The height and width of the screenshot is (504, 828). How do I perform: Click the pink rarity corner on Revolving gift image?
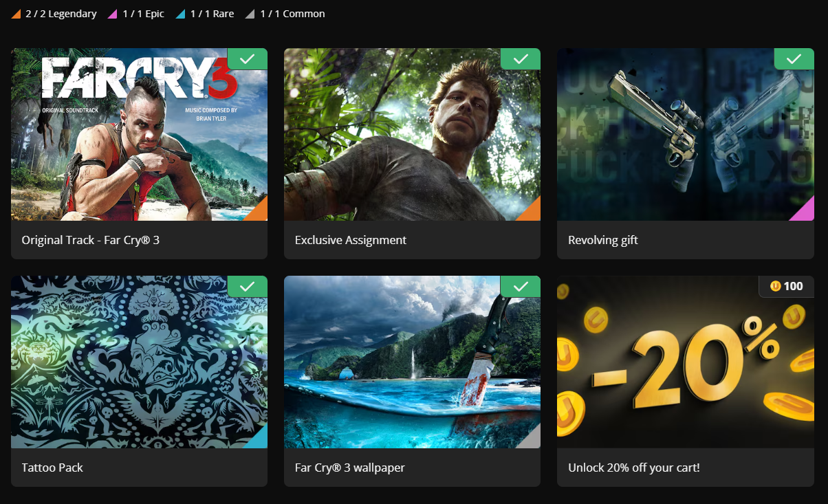(x=806, y=212)
